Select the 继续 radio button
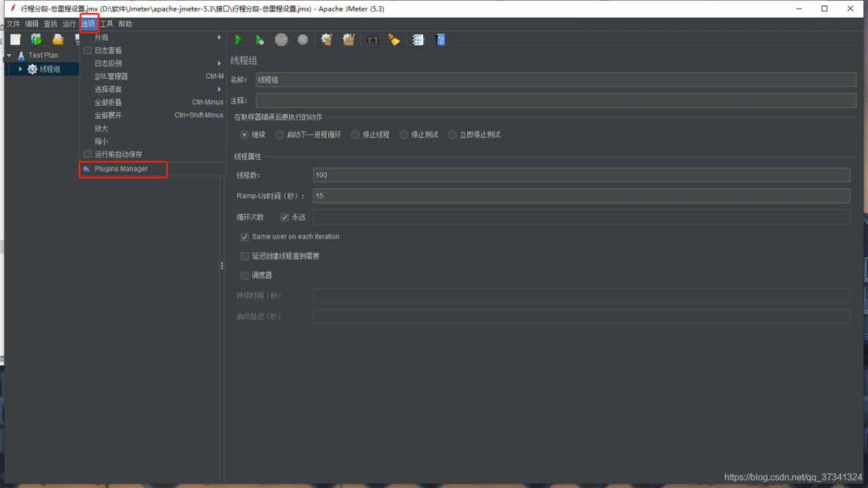 coord(245,135)
